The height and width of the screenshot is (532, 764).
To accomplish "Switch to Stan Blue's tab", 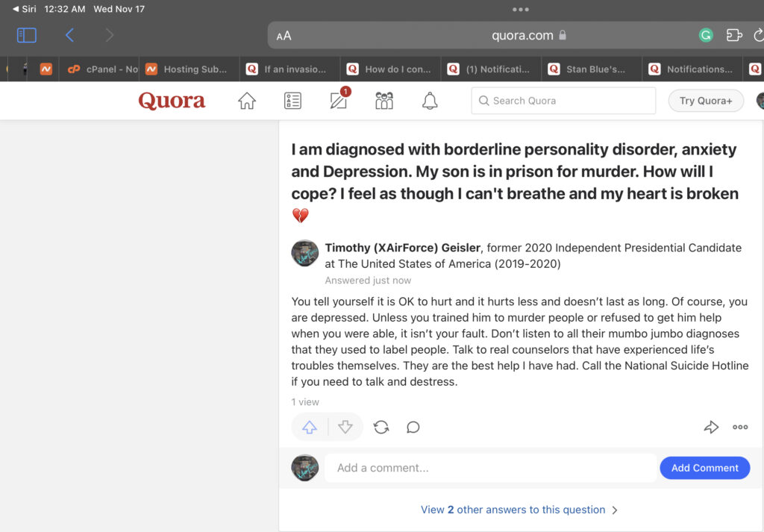I will coord(592,69).
